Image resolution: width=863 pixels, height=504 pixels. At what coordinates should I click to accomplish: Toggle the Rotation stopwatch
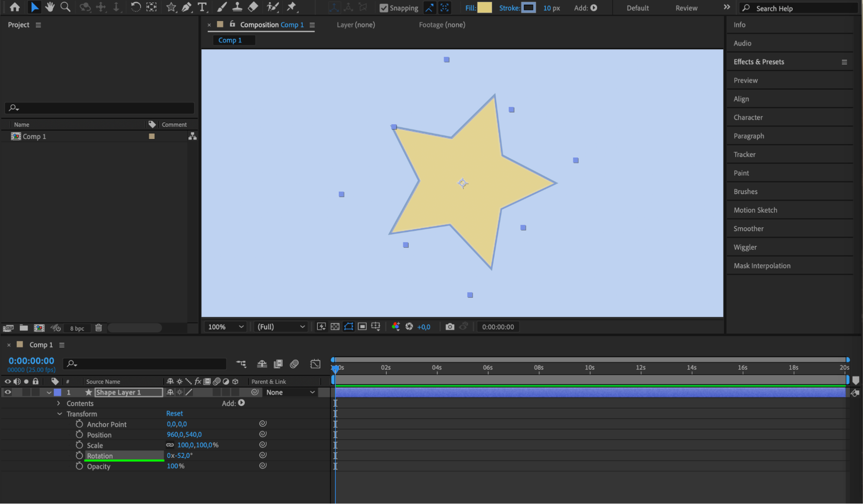pyautogui.click(x=79, y=456)
